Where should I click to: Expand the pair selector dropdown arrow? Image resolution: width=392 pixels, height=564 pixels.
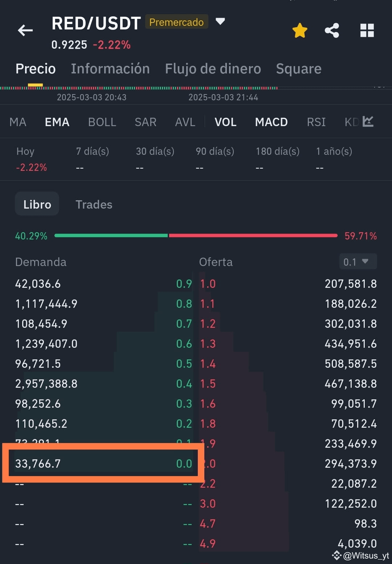pos(220,21)
